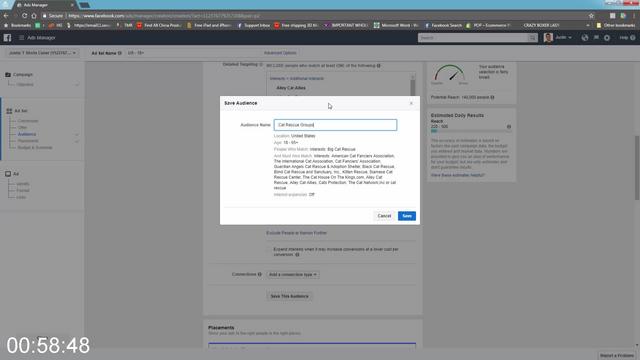Select Links under Ad
The image size is (640, 360).
[21, 197]
